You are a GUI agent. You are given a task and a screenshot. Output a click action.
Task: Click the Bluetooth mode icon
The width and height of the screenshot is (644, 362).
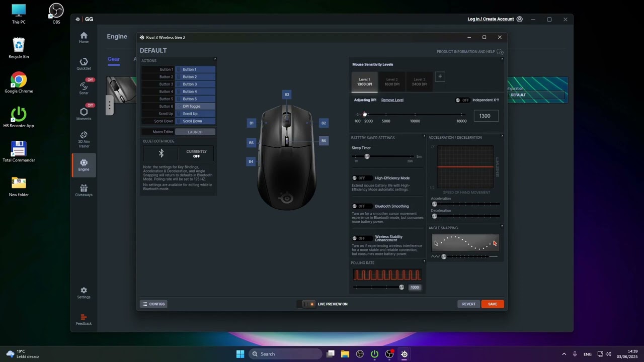(x=161, y=153)
